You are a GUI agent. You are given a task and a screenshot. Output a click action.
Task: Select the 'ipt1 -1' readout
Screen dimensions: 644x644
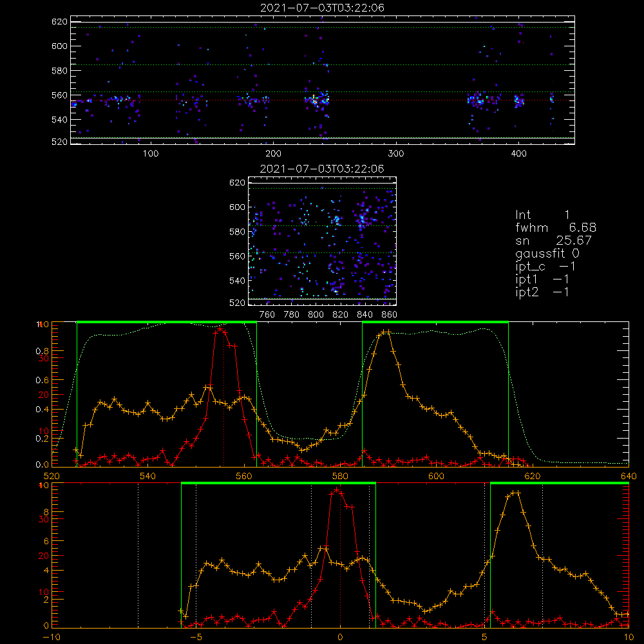tap(542, 279)
